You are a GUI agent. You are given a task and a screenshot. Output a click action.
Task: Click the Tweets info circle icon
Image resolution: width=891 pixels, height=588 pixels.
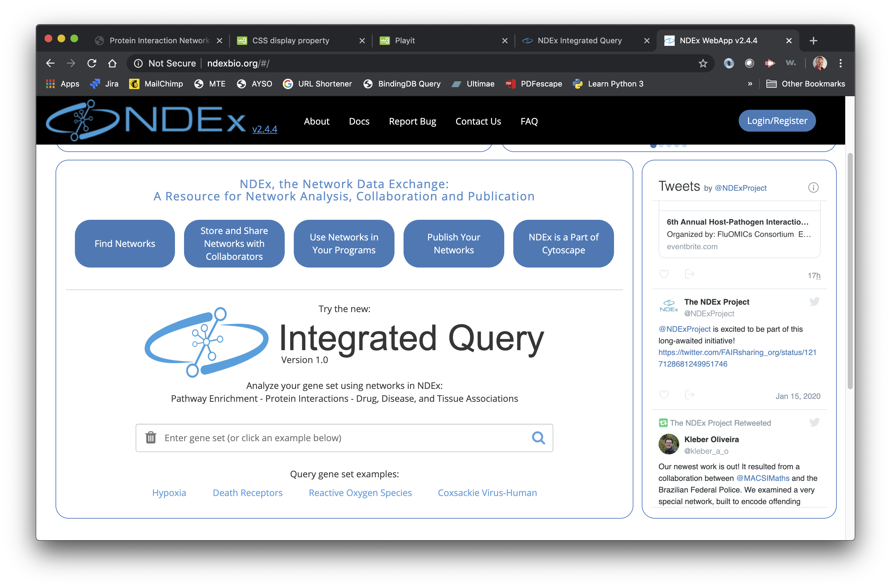coord(813,188)
